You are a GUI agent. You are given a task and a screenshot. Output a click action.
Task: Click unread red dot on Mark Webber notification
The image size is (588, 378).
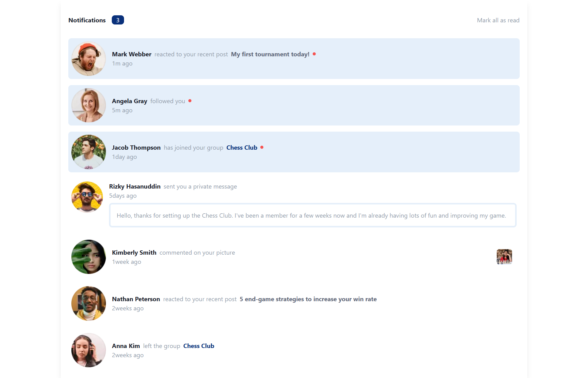click(x=314, y=54)
